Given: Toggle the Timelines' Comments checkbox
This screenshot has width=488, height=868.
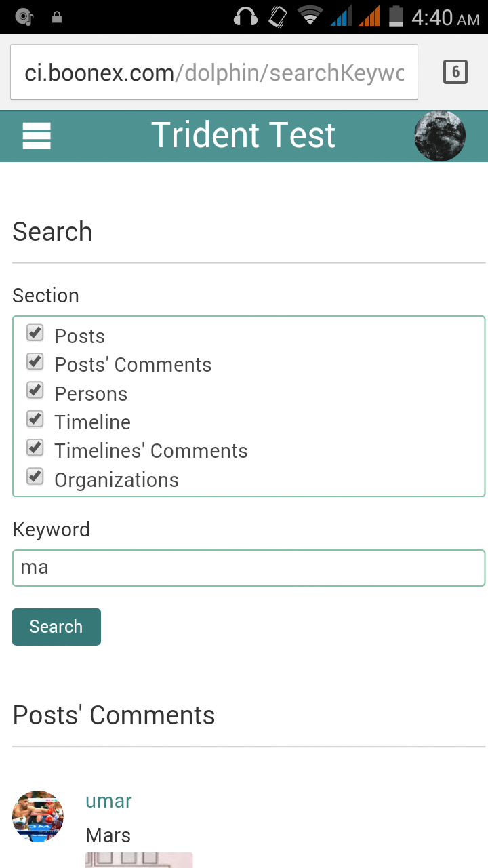Looking at the screenshot, I should [35, 448].
